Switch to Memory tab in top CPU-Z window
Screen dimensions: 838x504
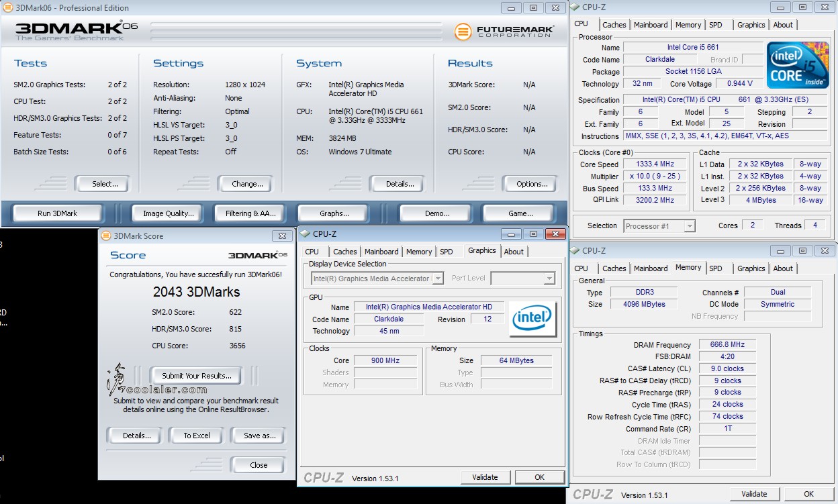(x=688, y=25)
